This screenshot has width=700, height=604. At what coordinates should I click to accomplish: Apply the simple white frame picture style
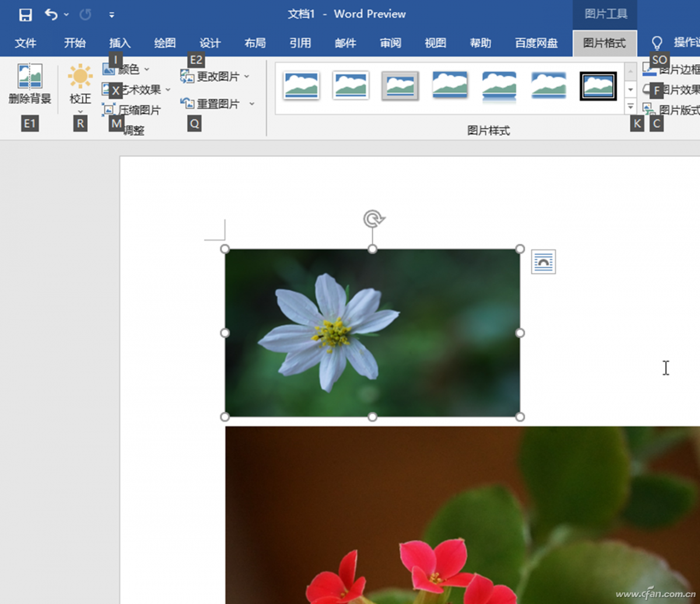pos(301,86)
